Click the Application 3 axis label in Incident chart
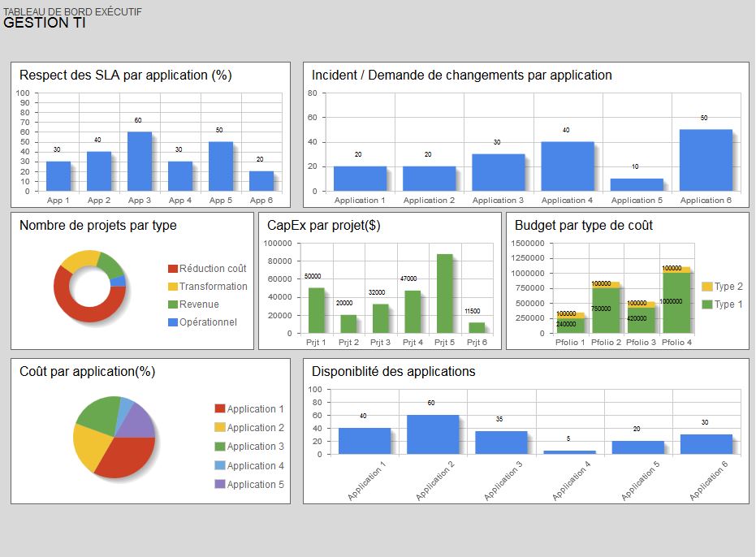The image size is (756, 557). 498,200
